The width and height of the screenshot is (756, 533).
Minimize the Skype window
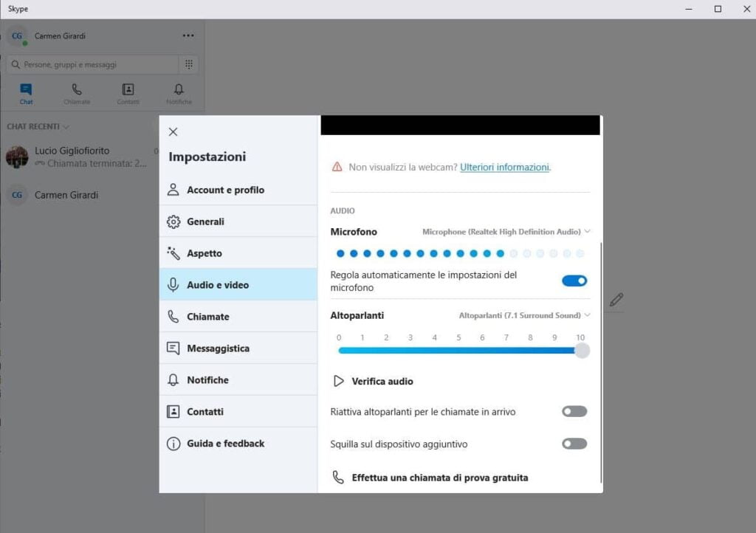point(689,9)
